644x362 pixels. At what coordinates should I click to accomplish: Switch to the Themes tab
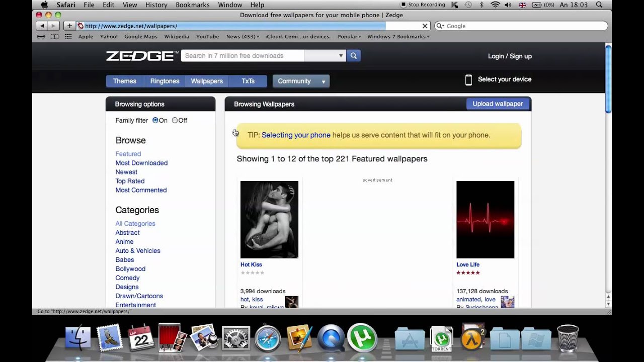pos(125,81)
